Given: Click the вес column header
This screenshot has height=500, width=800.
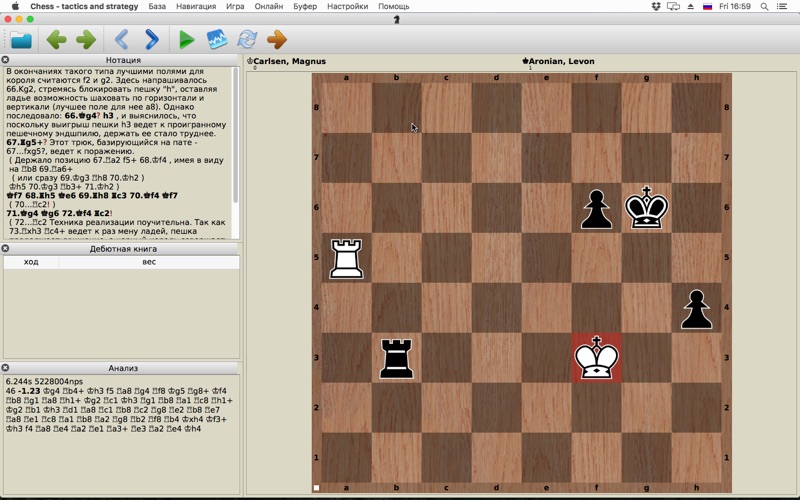Looking at the screenshot, I should pyautogui.click(x=149, y=262).
